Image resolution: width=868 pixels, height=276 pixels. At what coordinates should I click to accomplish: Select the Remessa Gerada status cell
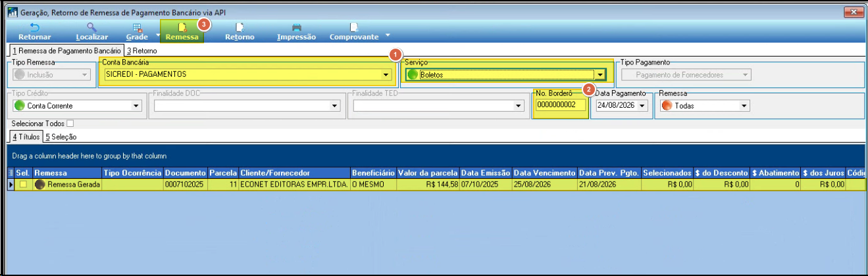(x=67, y=185)
